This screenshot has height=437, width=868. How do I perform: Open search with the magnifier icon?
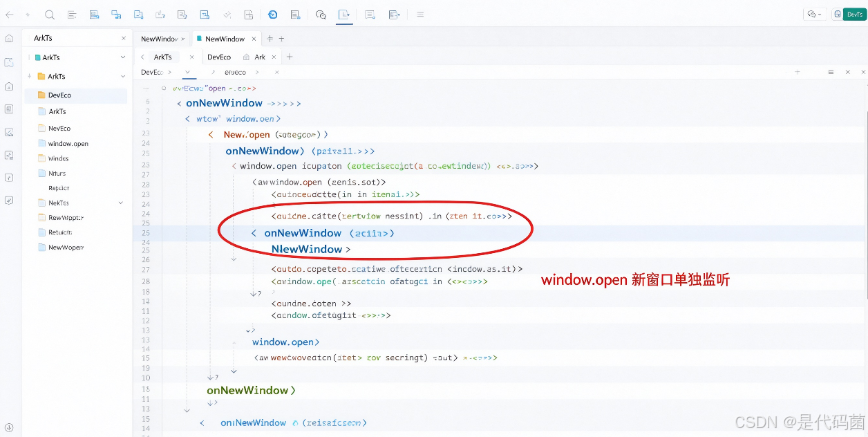tap(49, 15)
